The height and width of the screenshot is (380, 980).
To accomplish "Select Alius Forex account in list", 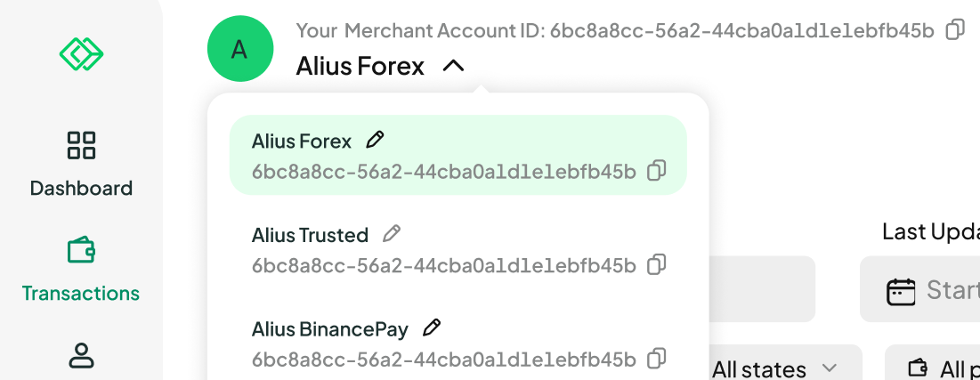I will [458, 155].
